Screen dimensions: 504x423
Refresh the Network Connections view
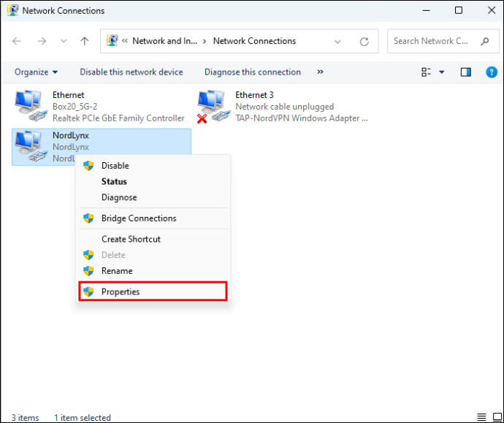pos(364,42)
